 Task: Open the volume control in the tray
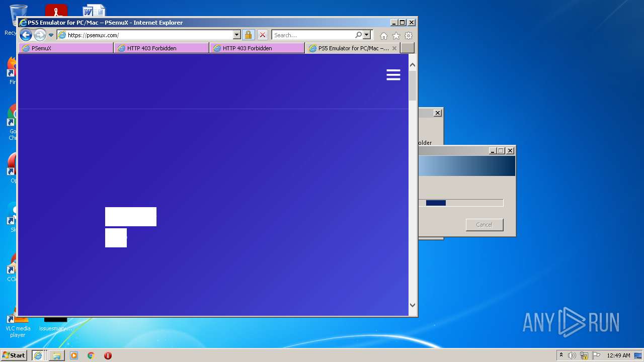tap(572, 355)
